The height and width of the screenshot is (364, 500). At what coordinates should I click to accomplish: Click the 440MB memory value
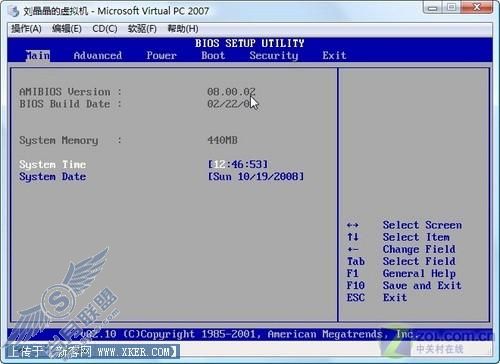(x=222, y=140)
